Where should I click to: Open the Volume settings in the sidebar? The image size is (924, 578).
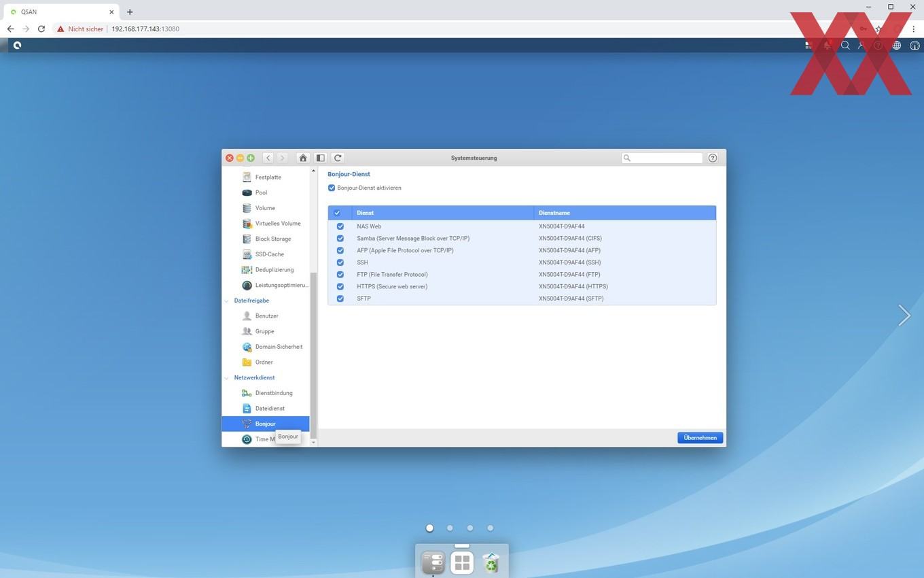pos(265,208)
